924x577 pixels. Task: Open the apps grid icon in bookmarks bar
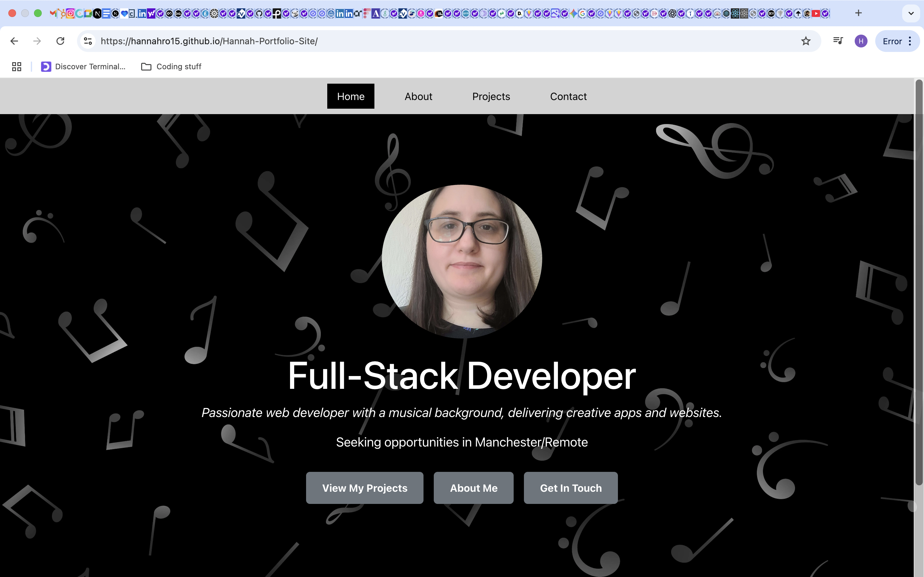(16, 67)
